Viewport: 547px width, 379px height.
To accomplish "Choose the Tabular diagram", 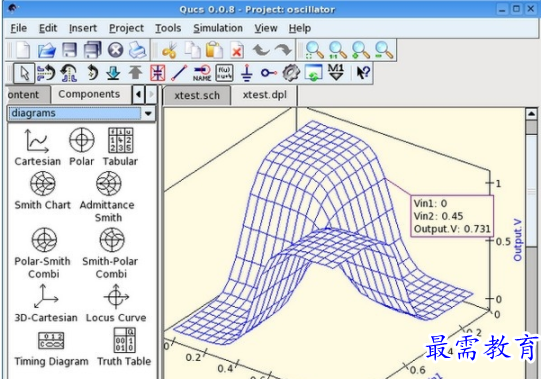I will [x=120, y=147].
